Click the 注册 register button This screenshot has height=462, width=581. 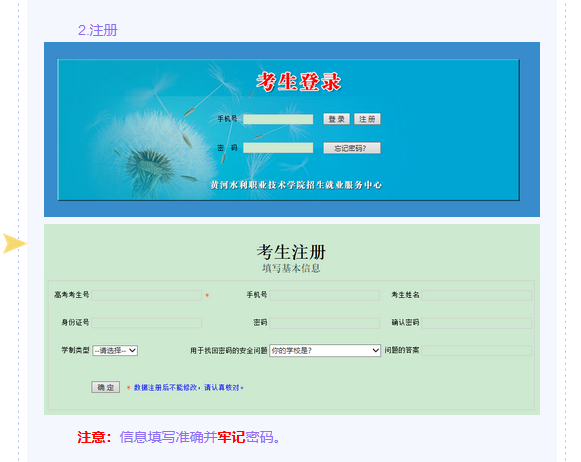[367, 119]
